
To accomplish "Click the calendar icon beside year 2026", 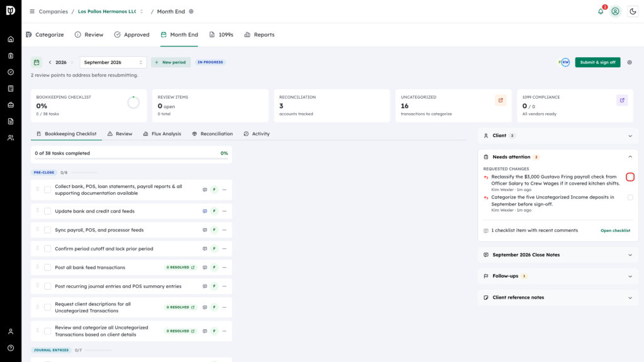I will pos(36,62).
